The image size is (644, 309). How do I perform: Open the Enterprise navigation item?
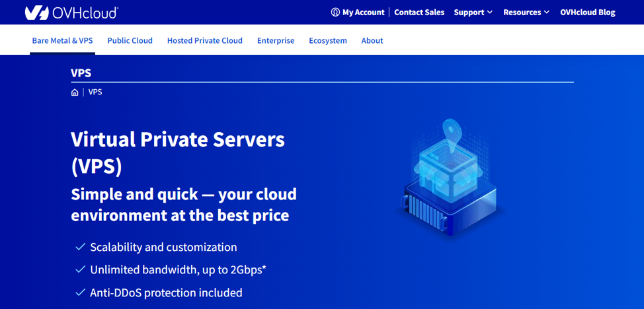point(276,40)
